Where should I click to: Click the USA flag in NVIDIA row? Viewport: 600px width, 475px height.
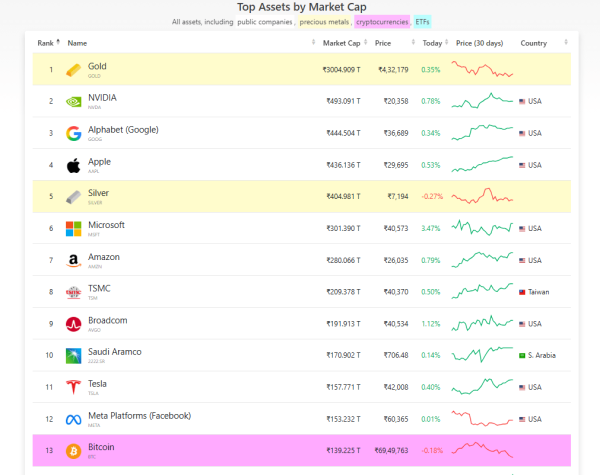coord(522,101)
